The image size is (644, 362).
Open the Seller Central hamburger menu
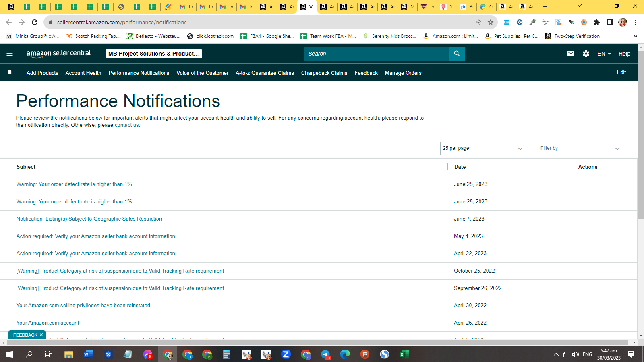(10, 54)
